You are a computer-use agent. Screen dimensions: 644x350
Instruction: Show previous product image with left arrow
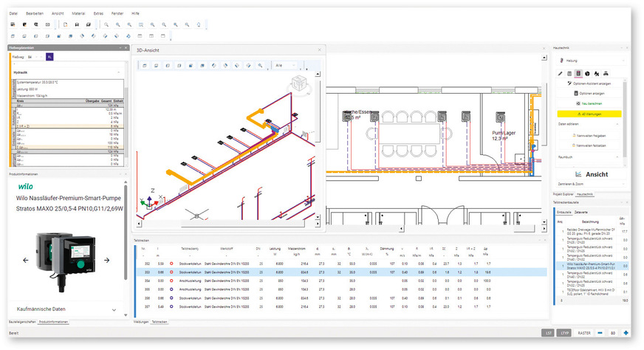(x=26, y=260)
